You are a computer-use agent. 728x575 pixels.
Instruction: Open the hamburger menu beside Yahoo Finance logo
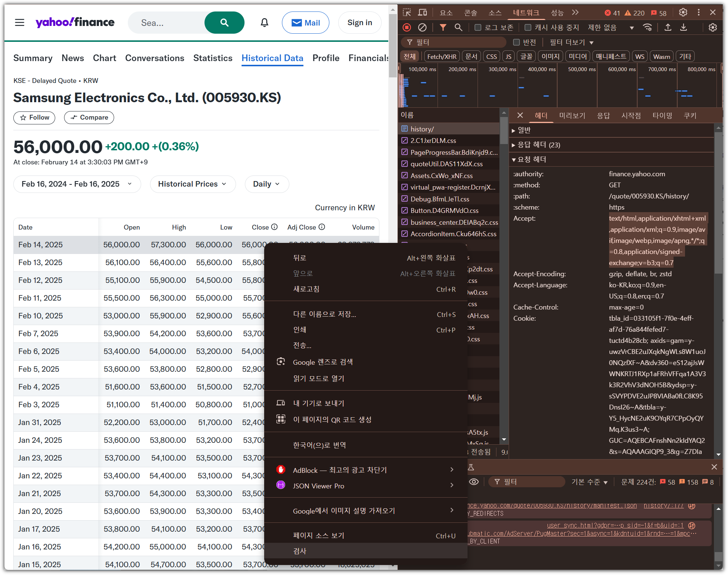20,23
